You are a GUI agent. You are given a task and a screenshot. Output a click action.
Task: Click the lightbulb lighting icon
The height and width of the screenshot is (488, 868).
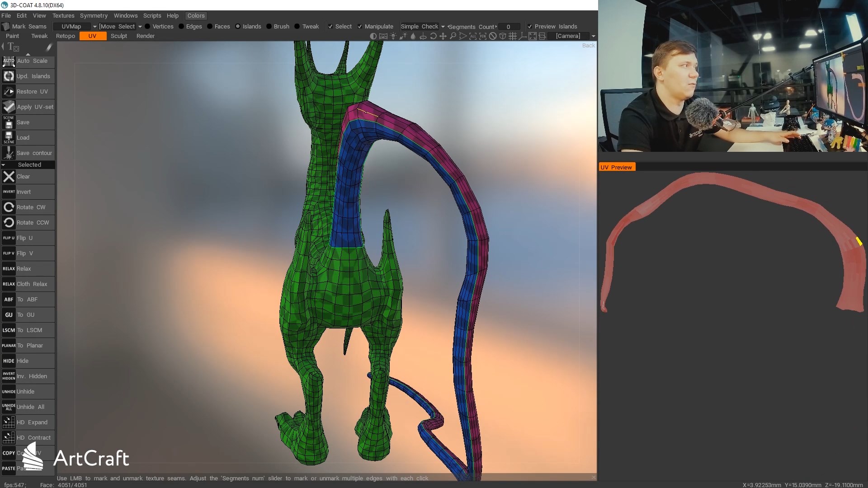click(393, 36)
